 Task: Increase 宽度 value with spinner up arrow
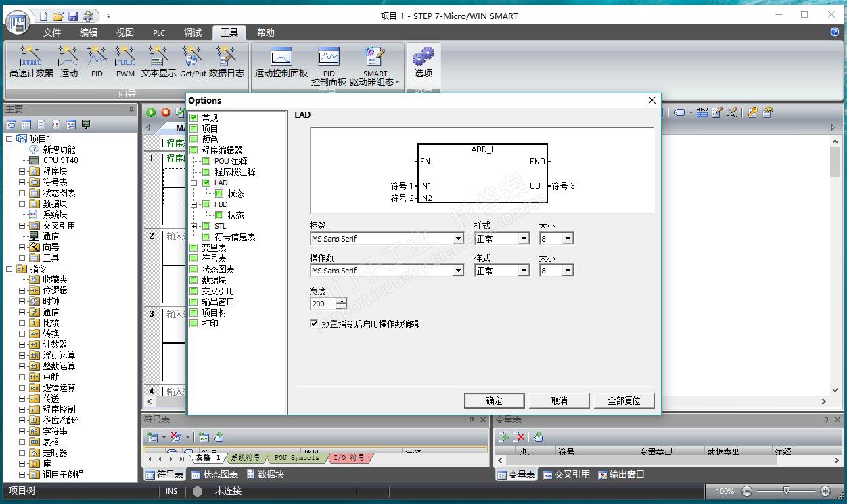tap(341, 301)
